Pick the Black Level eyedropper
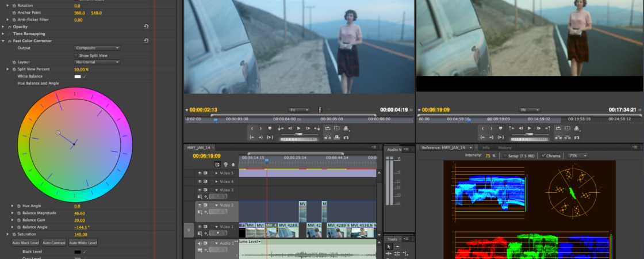644x259 pixels. 86,252
